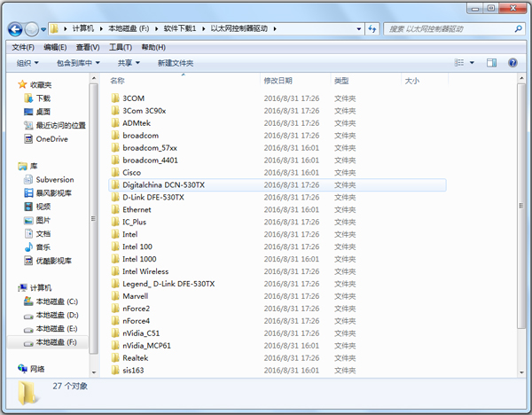Open the 工具(T) menu
Viewport: 532px width, 415px height.
tap(121, 47)
